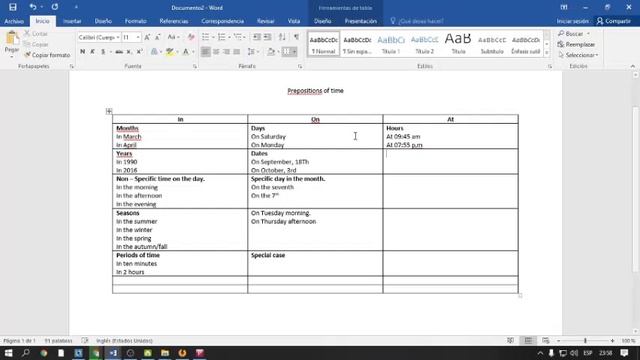Viewport: 640px width, 360px height.
Task: Apply superscript formatting
Action: point(140,52)
